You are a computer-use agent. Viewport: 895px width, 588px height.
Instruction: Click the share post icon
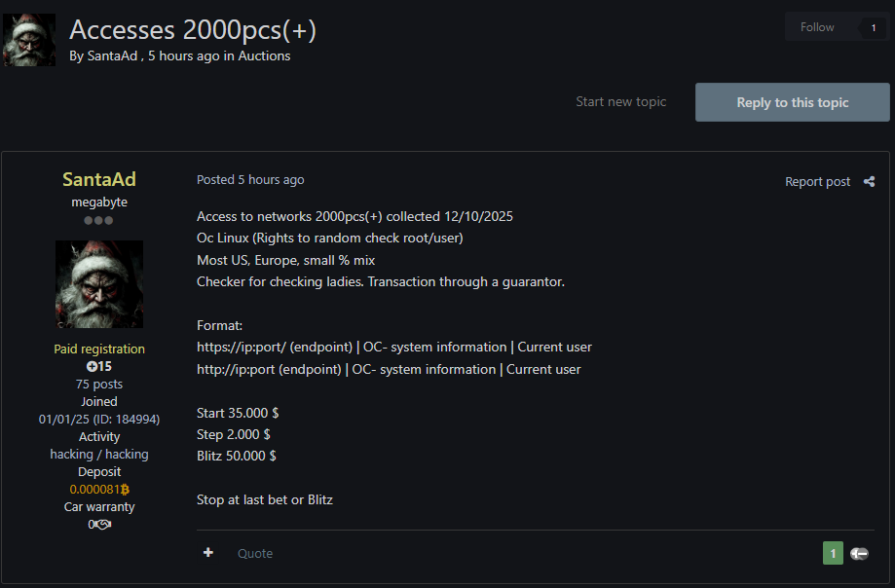(869, 181)
